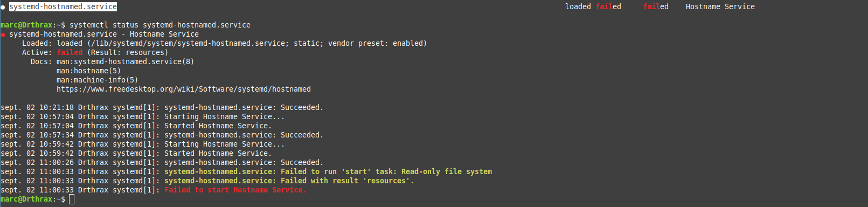Click the red 'failed' text in Active line
868x207 pixels.
[70, 53]
